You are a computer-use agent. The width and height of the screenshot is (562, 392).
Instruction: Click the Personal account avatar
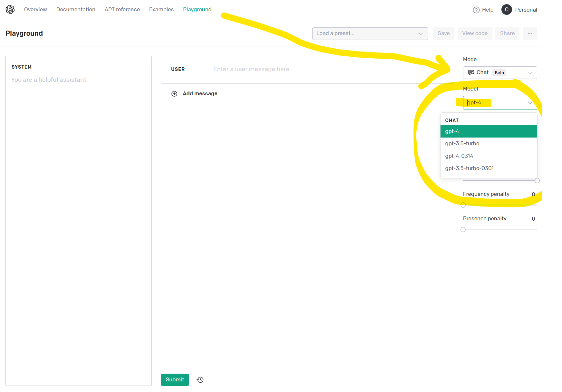pos(506,10)
